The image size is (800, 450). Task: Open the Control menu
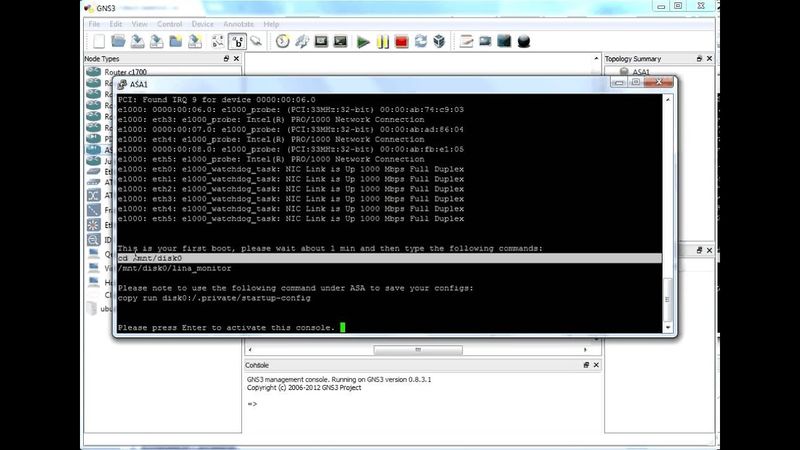point(169,24)
